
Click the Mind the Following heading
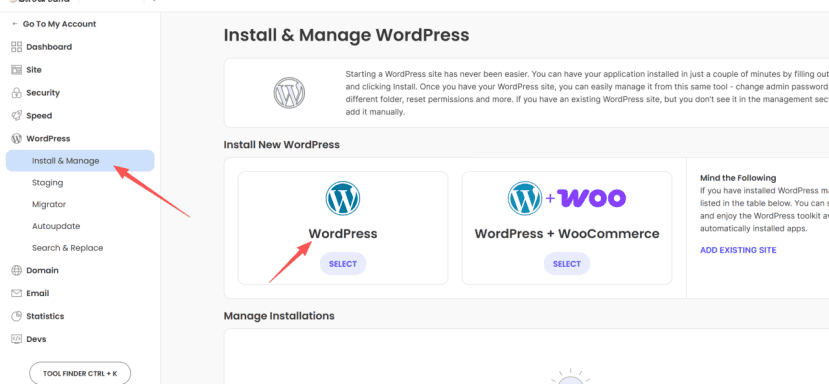click(738, 178)
